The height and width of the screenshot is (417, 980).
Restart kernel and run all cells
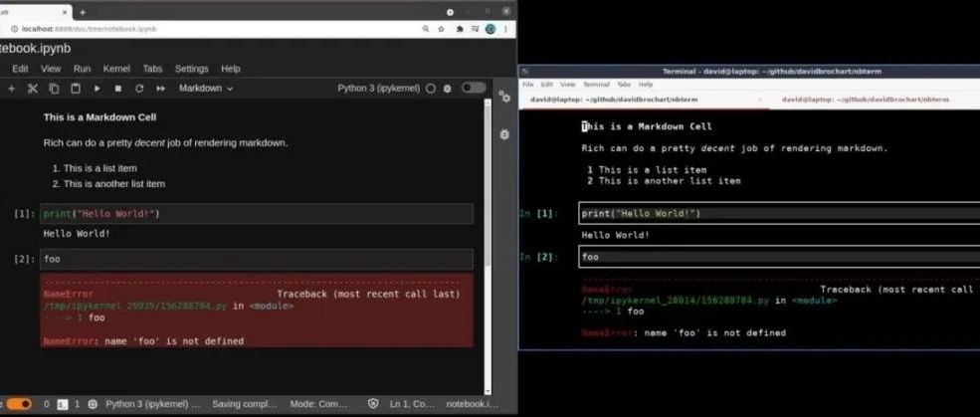(160, 89)
